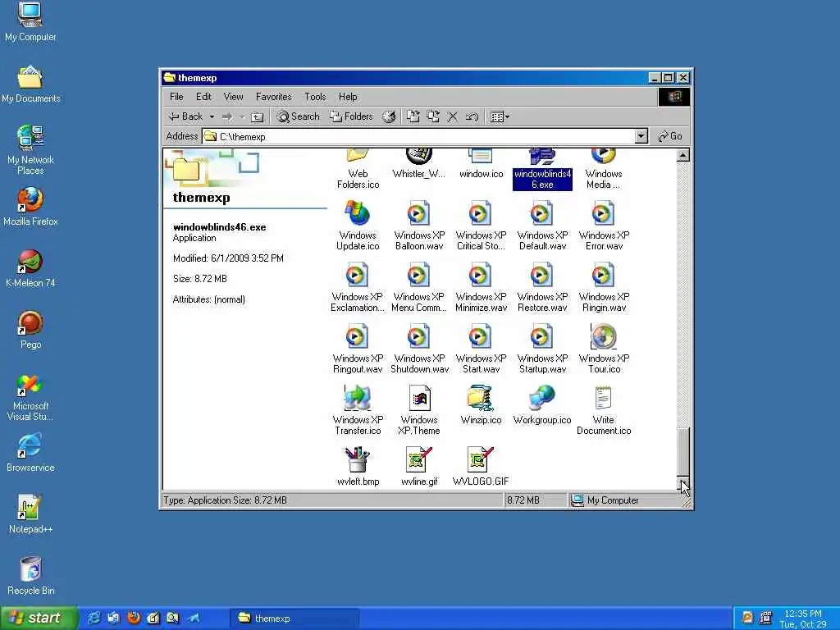Select the Windows Update.ico file

pyautogui.click(x=358, y=226)
